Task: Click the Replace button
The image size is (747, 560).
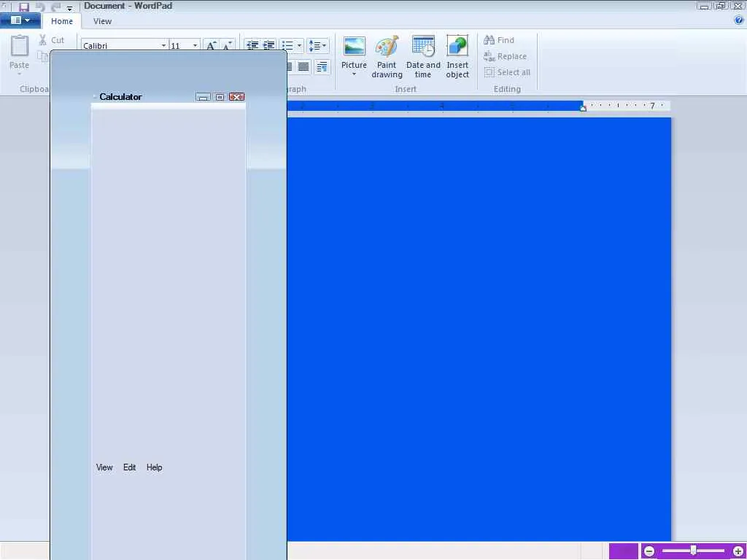Action: coord(505,56)
